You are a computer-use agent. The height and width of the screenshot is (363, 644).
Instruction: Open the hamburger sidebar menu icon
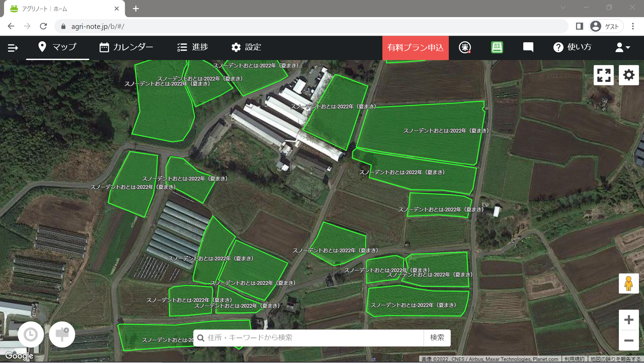click(13, 48)
